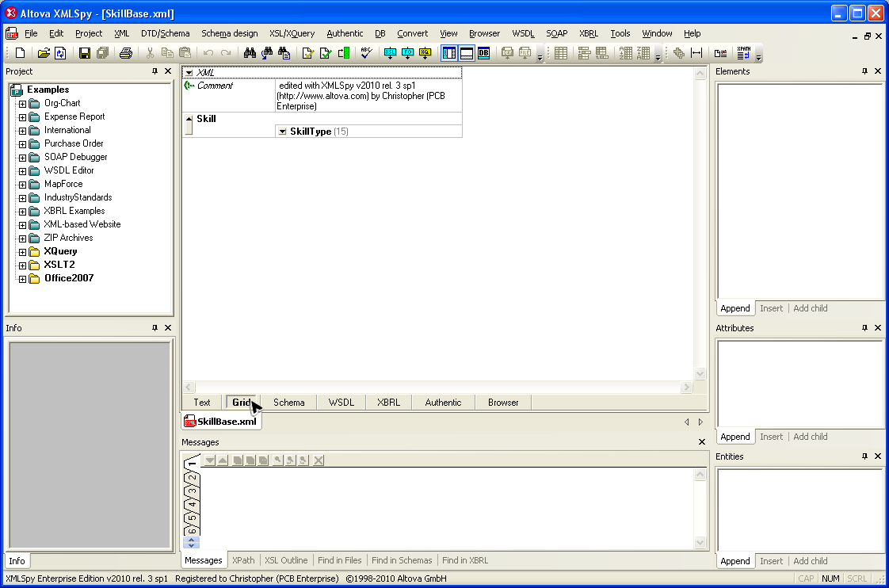Click the XPATH evaluate icon
The width and height of the screenshot is (889, 588).
tap(743, 53)
